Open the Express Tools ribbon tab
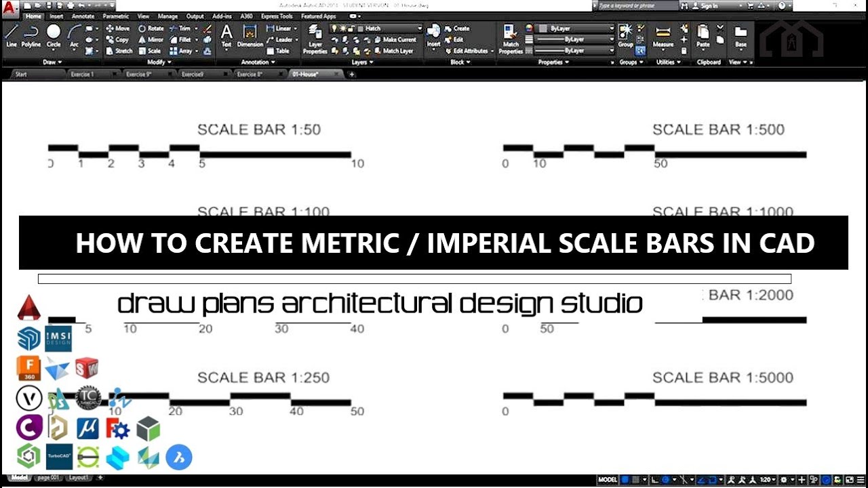This screenshot has height=488, width=868. [277, 16]
